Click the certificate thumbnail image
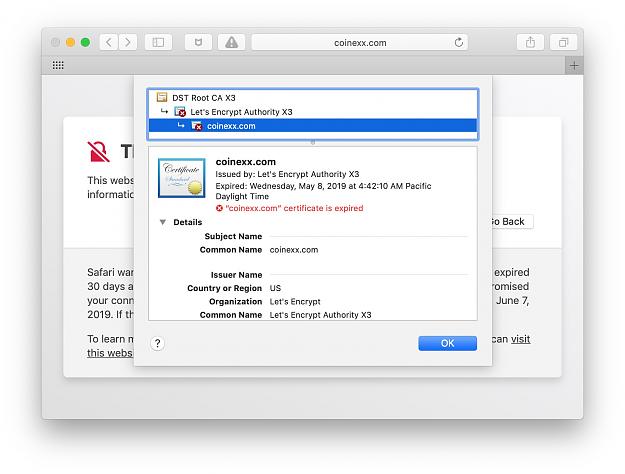This screenshot has width=625, height=474. coord(182,178)
